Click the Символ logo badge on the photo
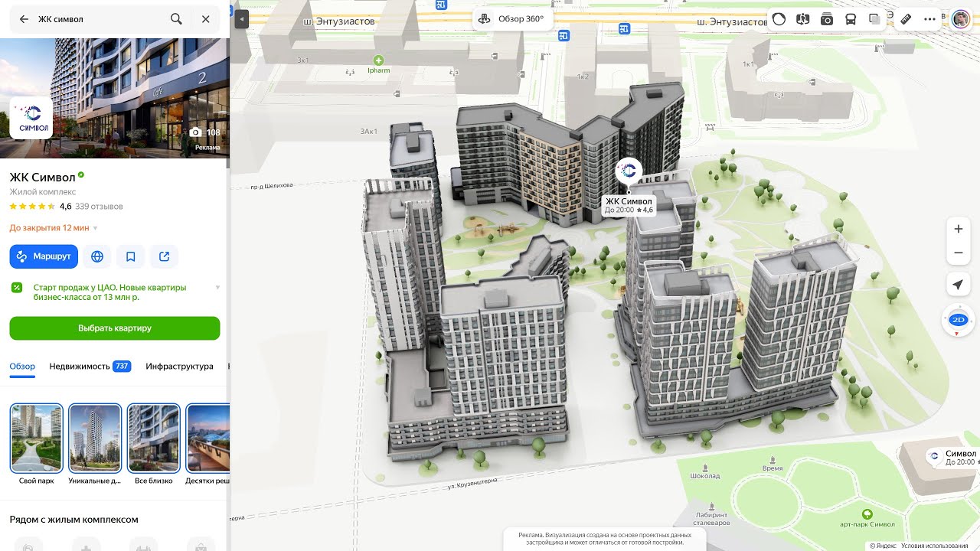 click(31, 117)
